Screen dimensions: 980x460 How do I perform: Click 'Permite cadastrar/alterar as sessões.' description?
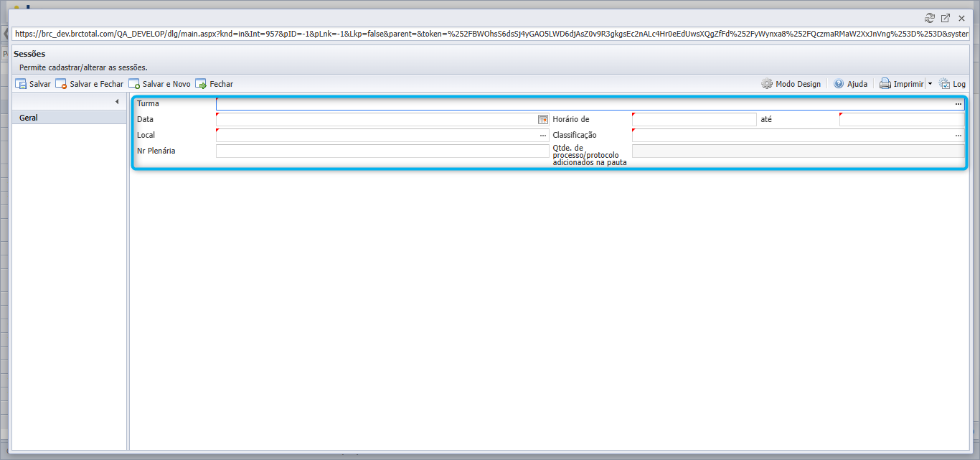point(83,67)
